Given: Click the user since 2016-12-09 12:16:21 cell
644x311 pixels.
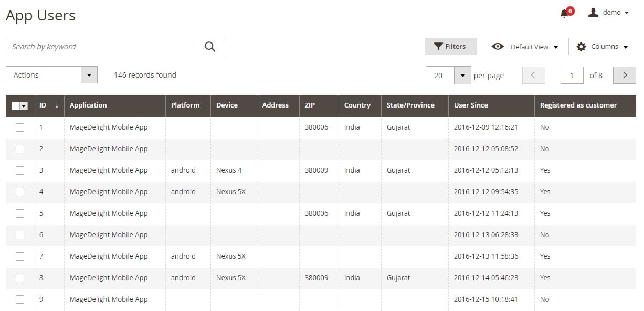Looking at the screenshot, I should coord(486,127).
